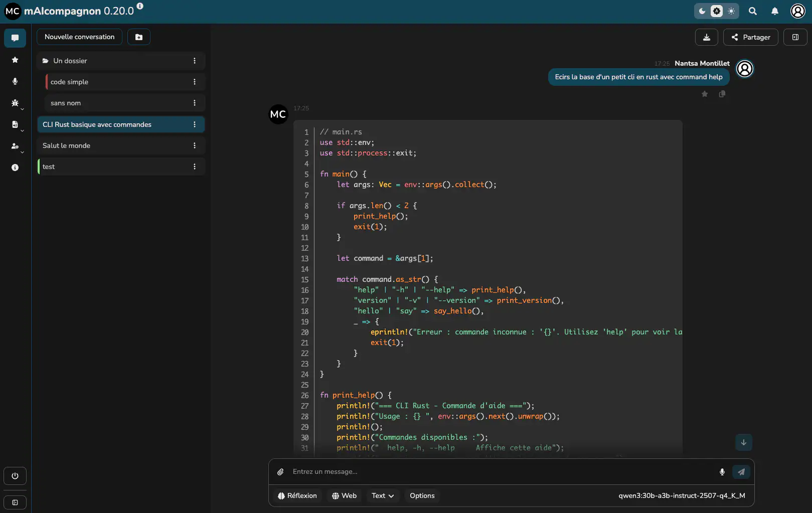The image size is (812, 513).
Task: Click Nouvelle conversation button
Action: (79, 37)
